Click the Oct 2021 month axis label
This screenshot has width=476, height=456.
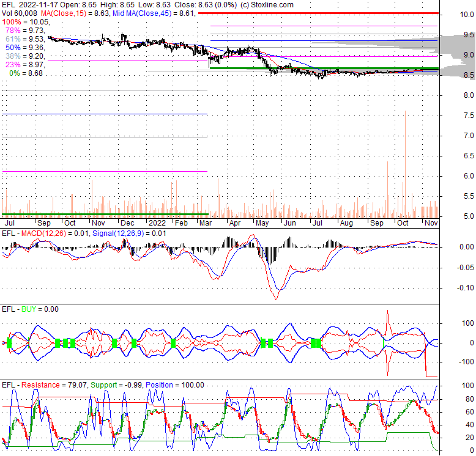point(70,223)
